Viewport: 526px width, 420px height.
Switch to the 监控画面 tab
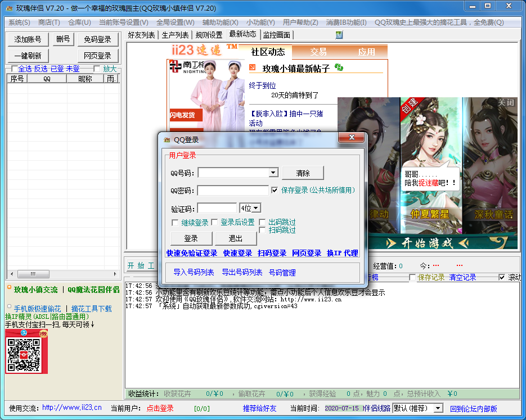pos(277,35)
